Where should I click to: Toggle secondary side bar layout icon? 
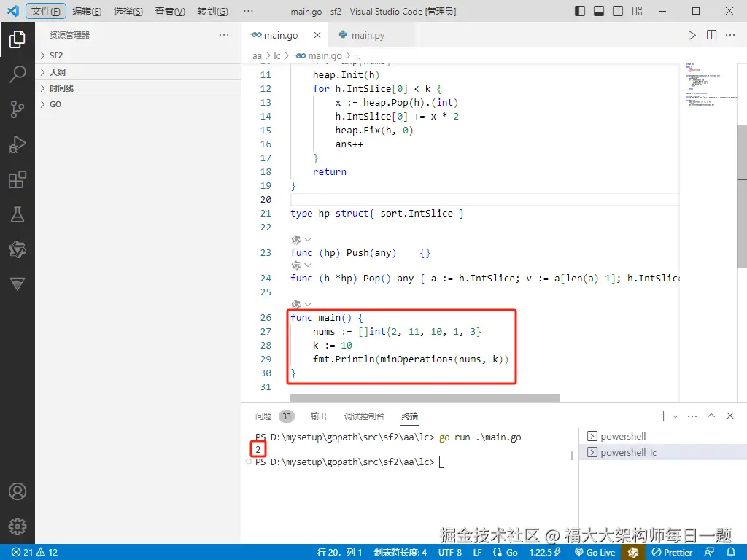618,11
